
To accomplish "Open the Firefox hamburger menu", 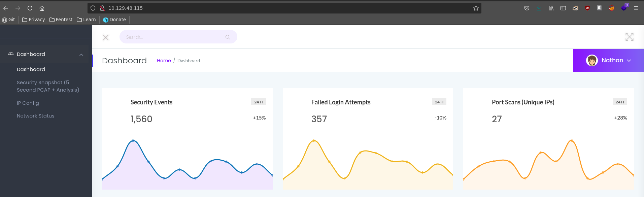I will [636, 8].
